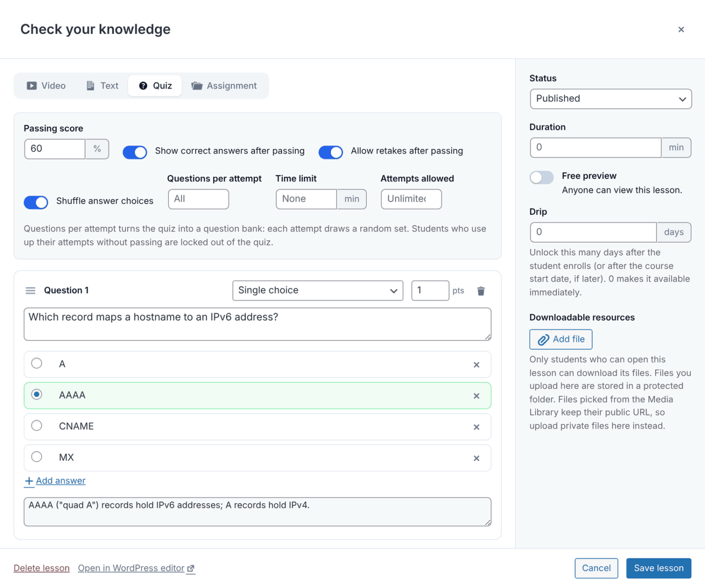Edit the explanation text about quad A records
This screenshot has width=705, height=588.
pos(258,511)
